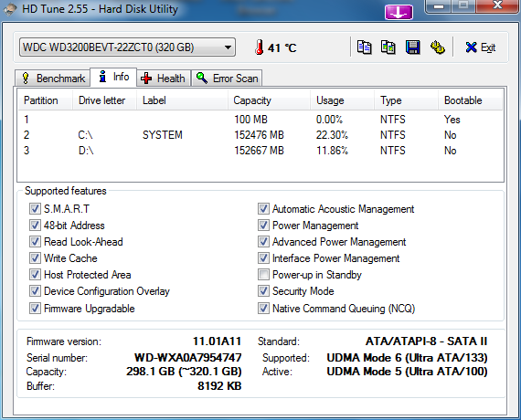Select the C:\ SYSTEM partition row
This screenshot has height=420, width=521.
pyautogui.click(x=260, y=135)
